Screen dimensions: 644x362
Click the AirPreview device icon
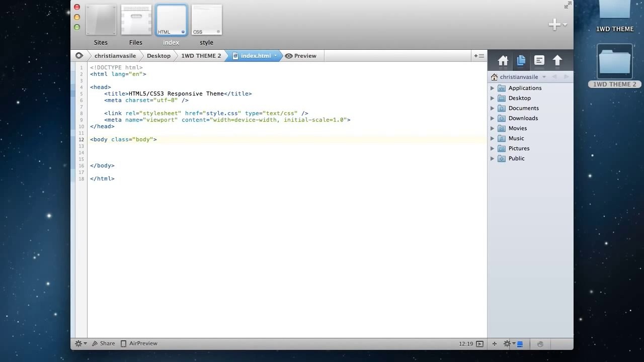124,343
